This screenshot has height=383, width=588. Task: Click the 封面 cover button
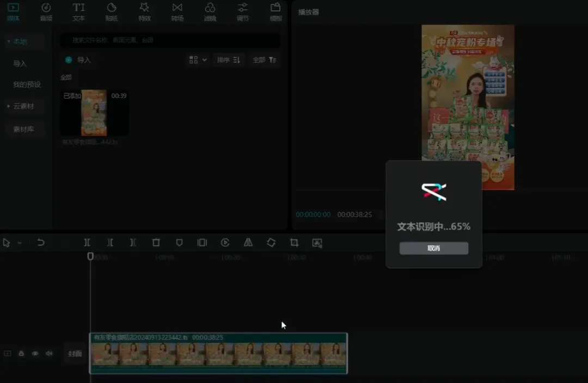75,354
